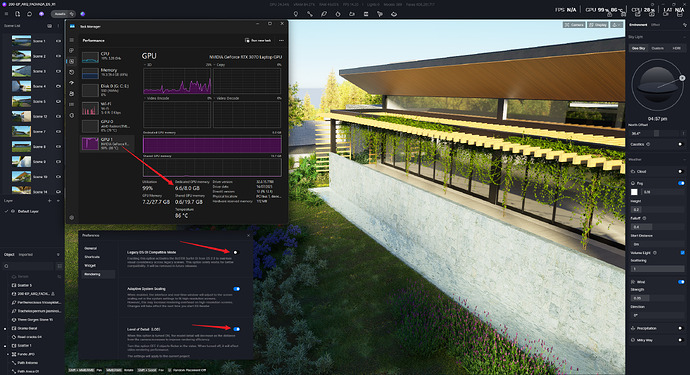Image resolution: width=690 pixels, height=375 pixels.
Task: Select GPU 1 in Task Manager sidebar
Action: [x=107, y=143]
